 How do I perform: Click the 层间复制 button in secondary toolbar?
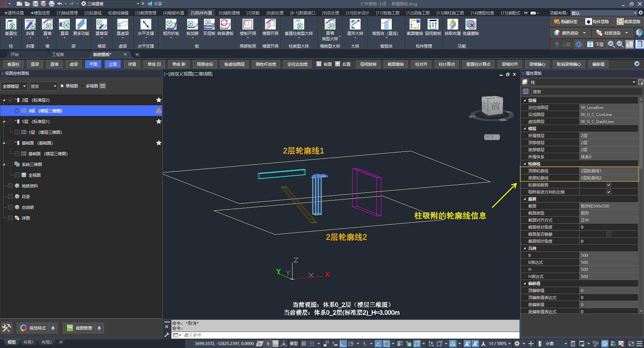[x=368, y=64]
